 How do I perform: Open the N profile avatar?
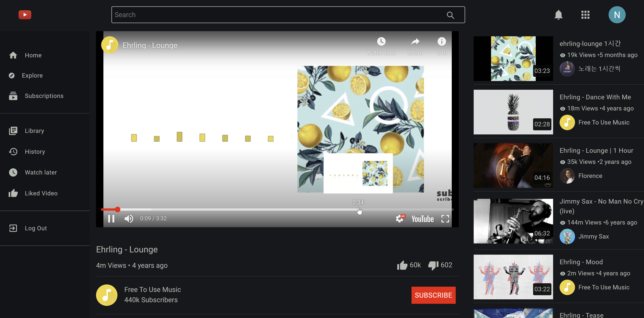[x=617, y=15]
